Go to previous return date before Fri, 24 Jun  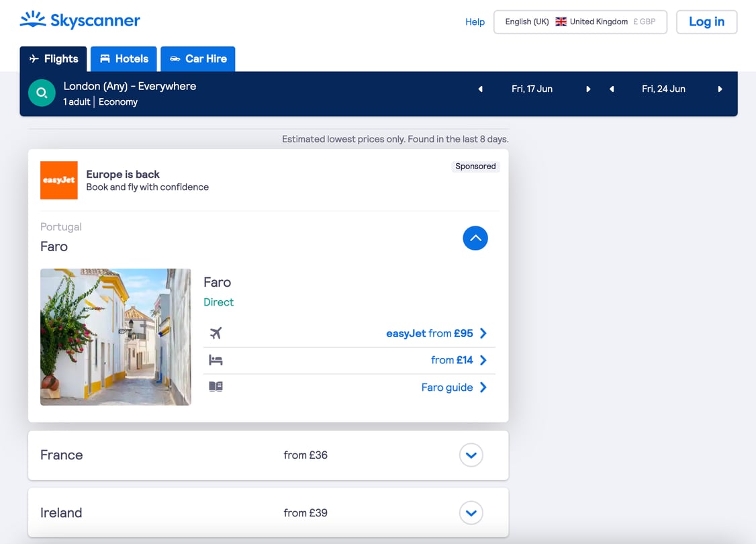(612, 89)
